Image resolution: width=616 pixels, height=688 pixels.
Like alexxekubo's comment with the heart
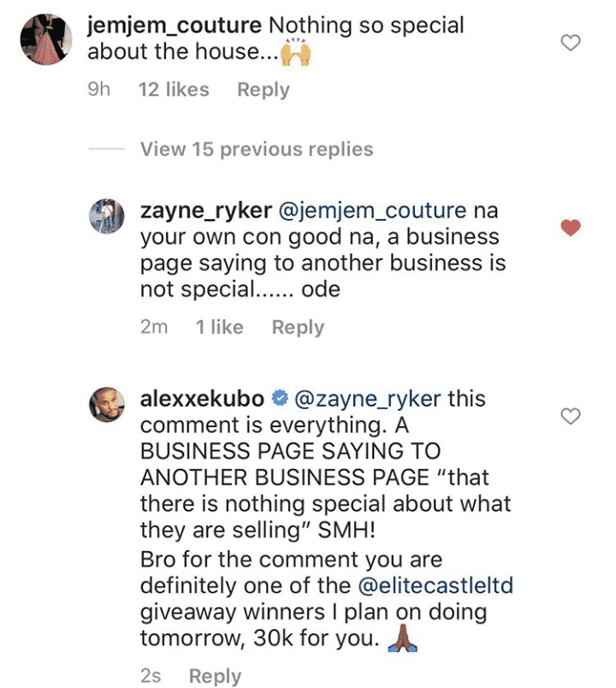point(570,416)
